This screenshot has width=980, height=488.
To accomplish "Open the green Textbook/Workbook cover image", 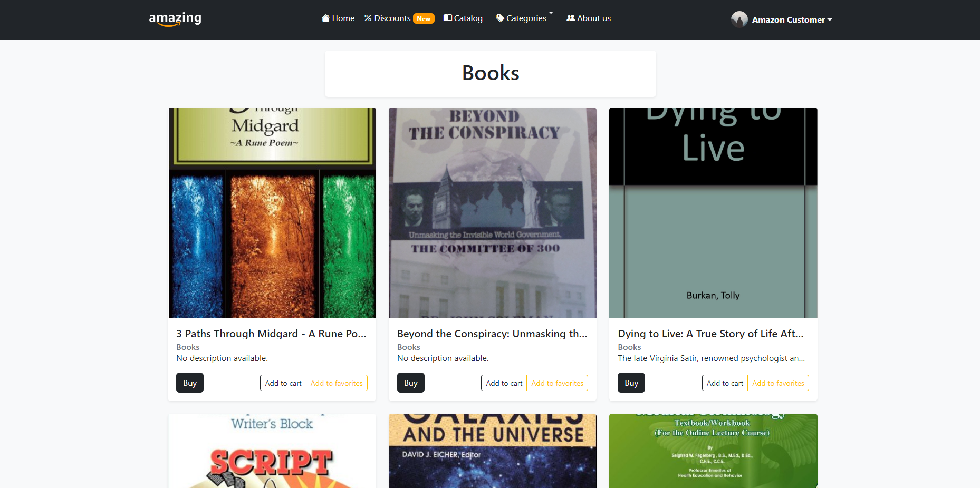I will click(713, 451).
